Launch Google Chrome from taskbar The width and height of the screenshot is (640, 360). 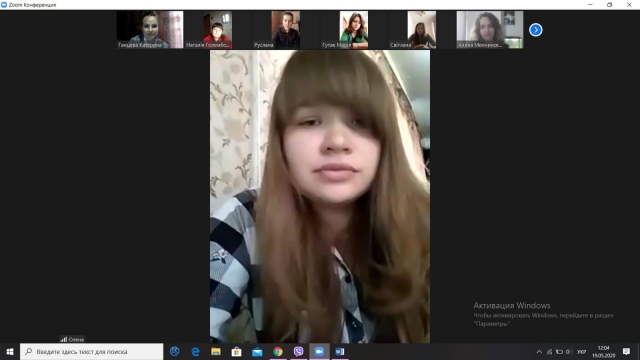(278, 351)
